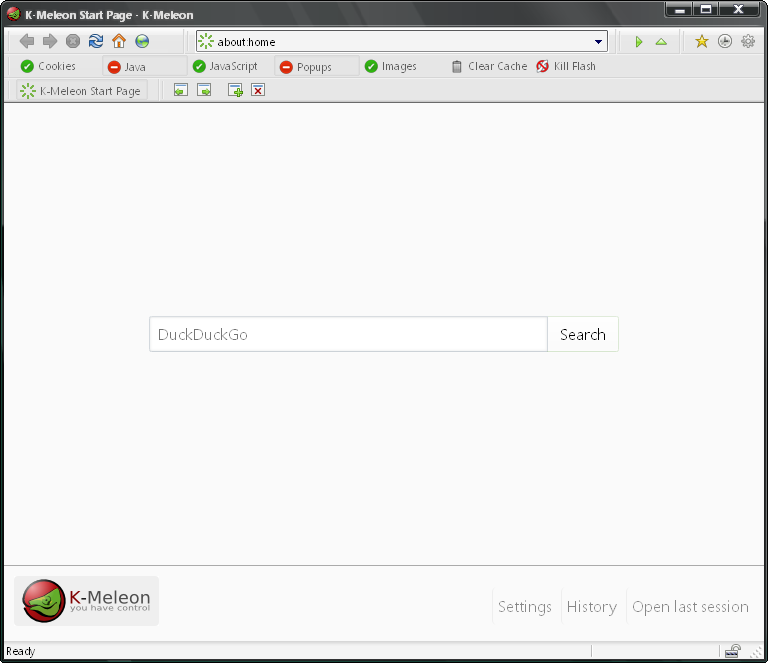Click the globe search icon in the toolbar
768x663 pixels.
[x=142, y=41]
